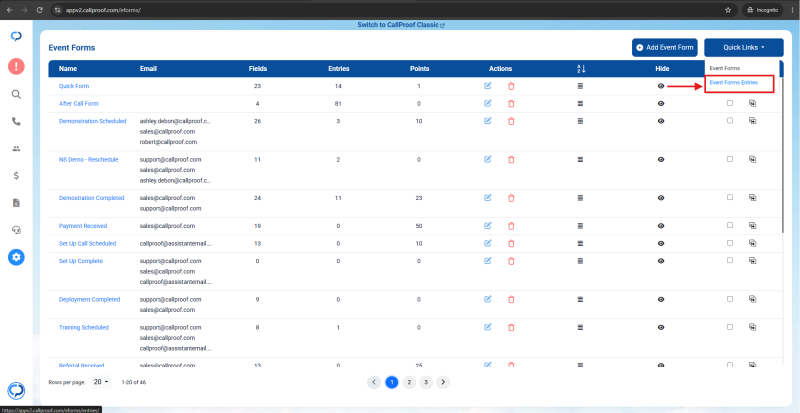Click Add Event Form button

coord(665,47)
